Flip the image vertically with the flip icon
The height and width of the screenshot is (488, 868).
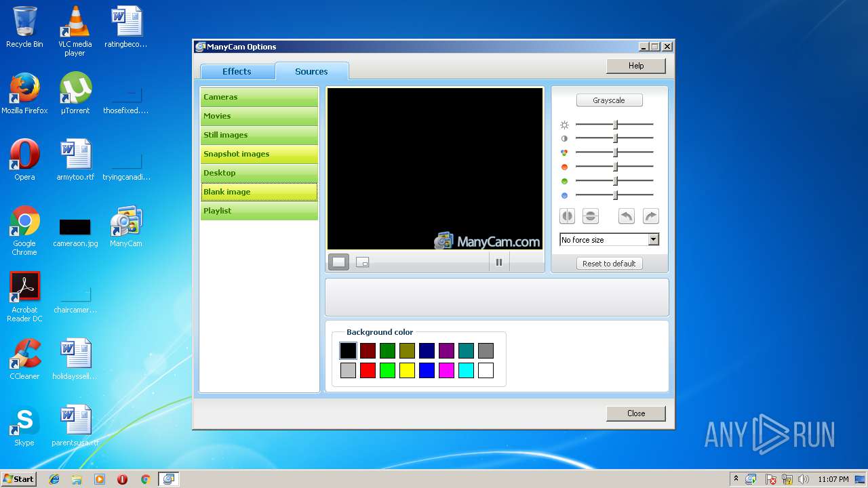pos(591,216)
